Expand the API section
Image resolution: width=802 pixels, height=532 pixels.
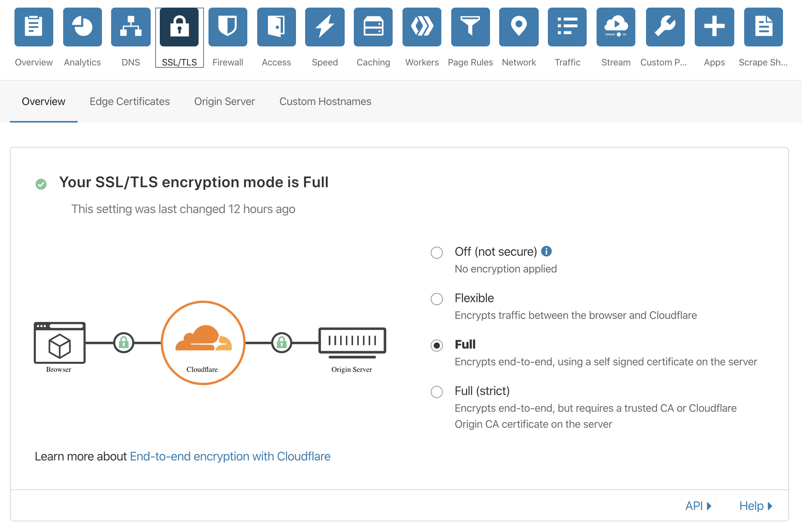pyautogui.click(x=698, y=506)
